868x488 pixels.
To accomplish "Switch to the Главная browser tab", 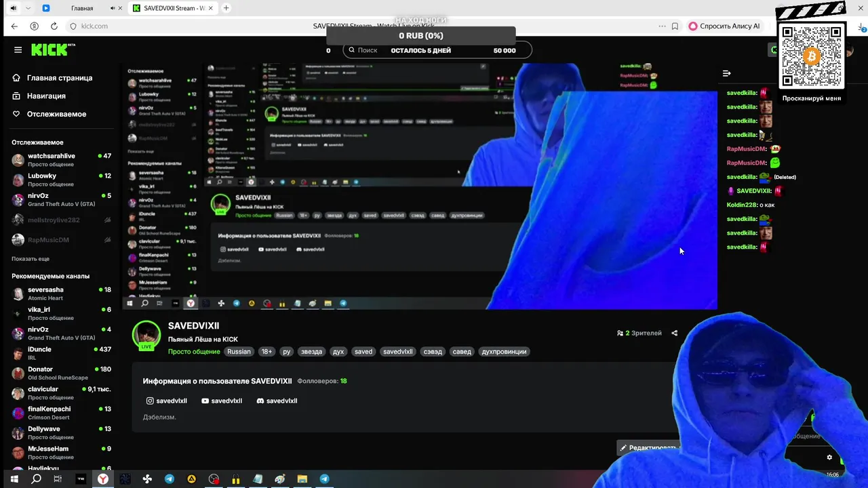I will 82,8.
